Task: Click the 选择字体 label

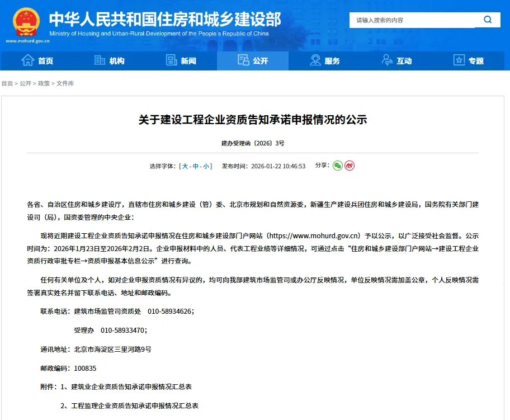Action: pyautogui.click(x=162, y=166)
